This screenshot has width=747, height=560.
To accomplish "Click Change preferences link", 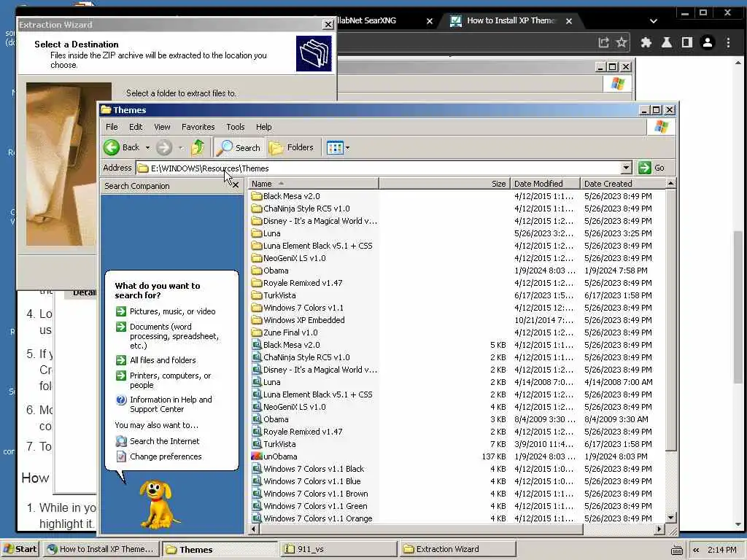I will coord(158,456).
